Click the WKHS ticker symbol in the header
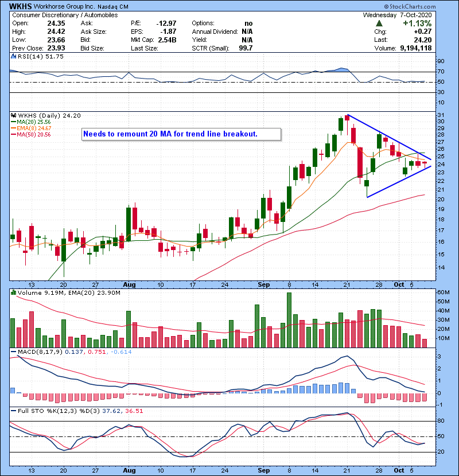 coord(20,6)
